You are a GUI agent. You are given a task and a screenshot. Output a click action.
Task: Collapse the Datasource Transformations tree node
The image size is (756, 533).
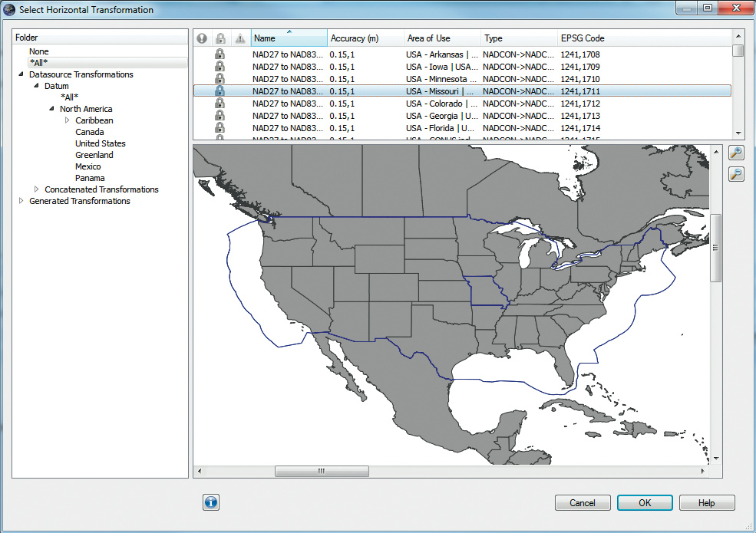click(21, 74)
